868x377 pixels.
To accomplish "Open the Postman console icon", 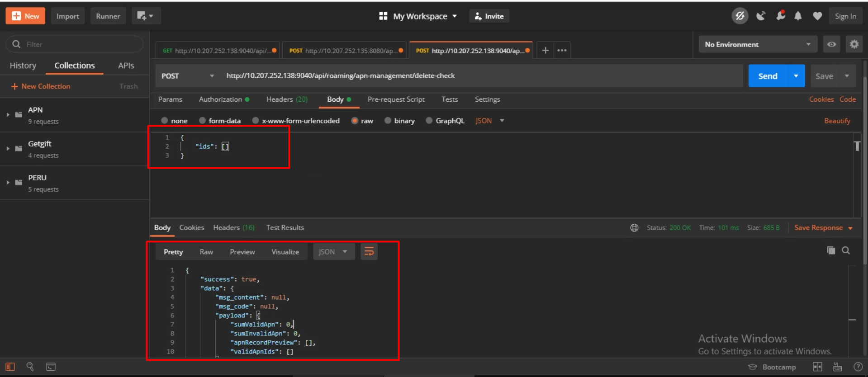I will click(x=51, y=367).
